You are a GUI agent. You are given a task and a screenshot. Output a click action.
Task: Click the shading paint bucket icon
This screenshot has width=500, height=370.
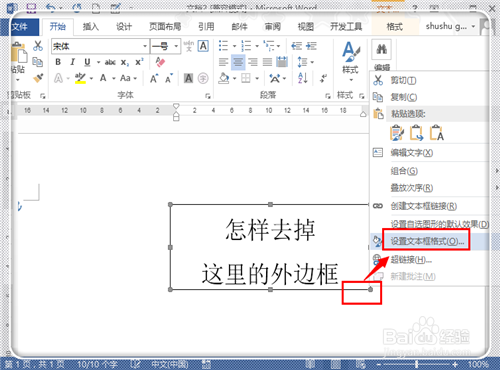224,78
